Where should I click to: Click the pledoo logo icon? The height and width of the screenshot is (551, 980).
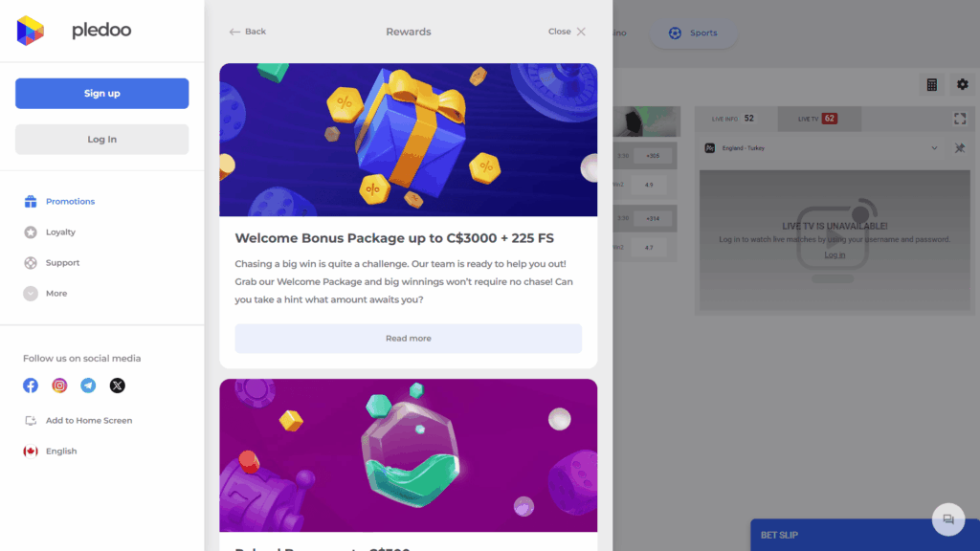(x=31, y=31)
